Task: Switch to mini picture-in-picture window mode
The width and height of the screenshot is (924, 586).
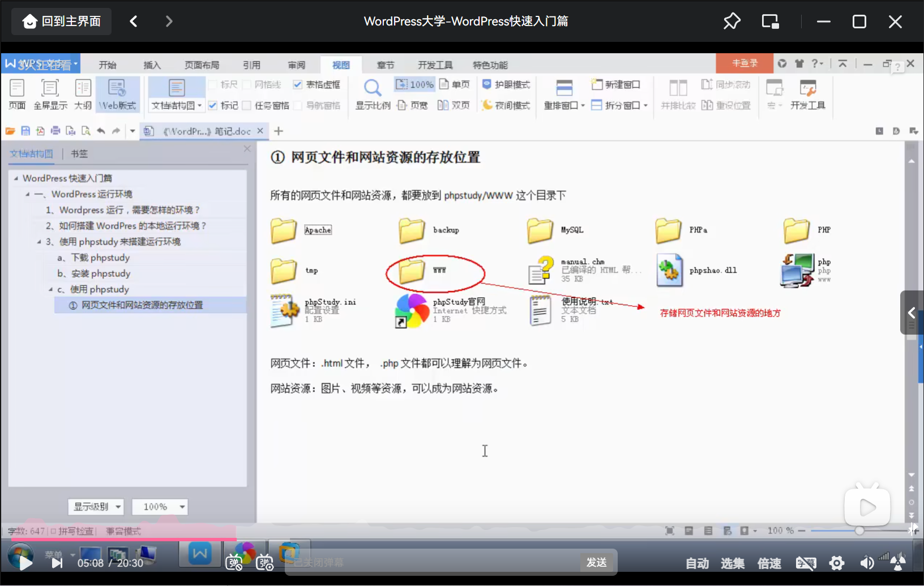Action: tap(770, 22)
